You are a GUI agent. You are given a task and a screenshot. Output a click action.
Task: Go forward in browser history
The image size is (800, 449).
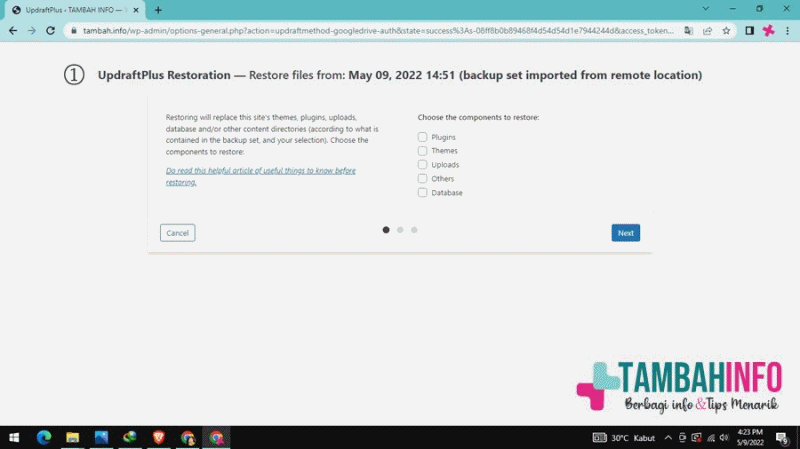[32, 31]
